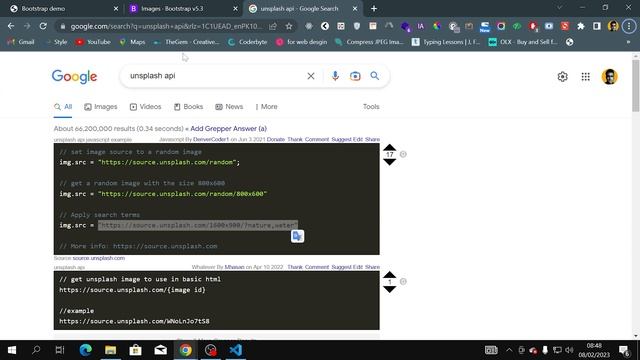
Task: Click the browser address bar
Action: (167, 27)
